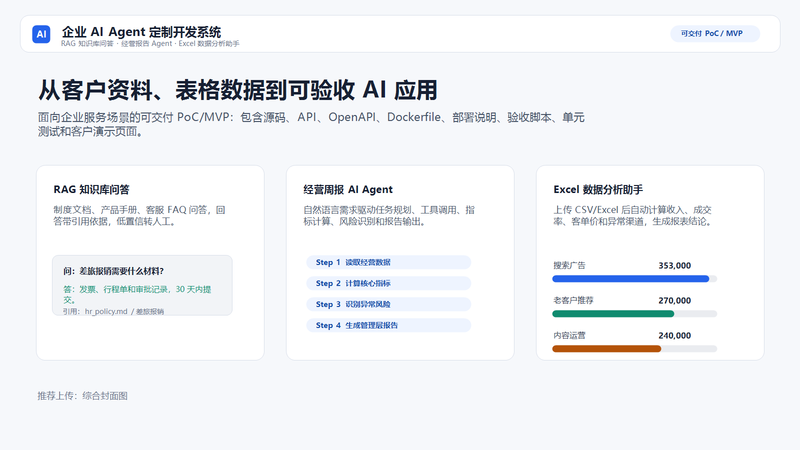Select Step 4 生成管理层报告 pill
800x450 pixels.
pyautogui.click(x=388, y=325)
